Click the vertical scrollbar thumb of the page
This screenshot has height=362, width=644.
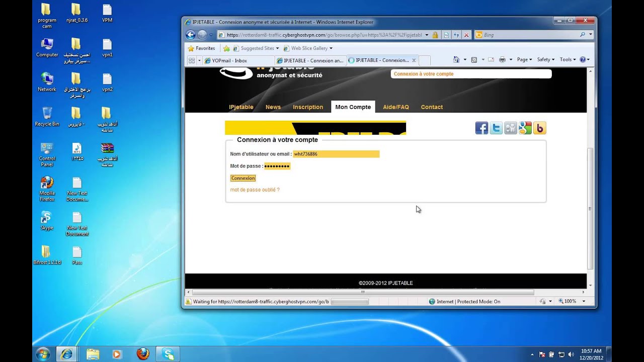click(590, 209)
